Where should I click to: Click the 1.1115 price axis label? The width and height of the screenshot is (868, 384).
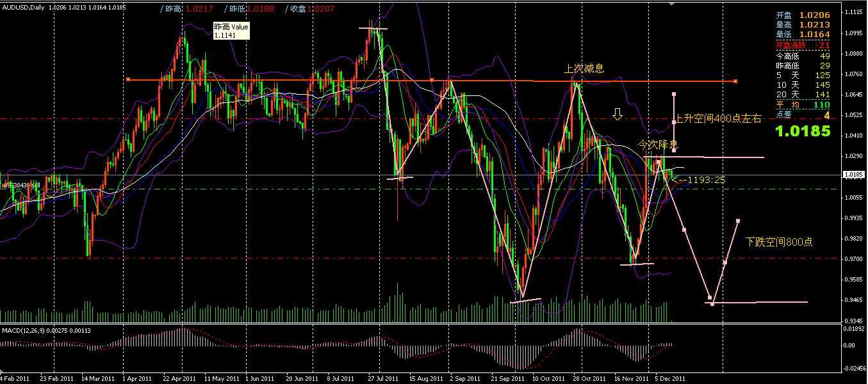(854, 13)
